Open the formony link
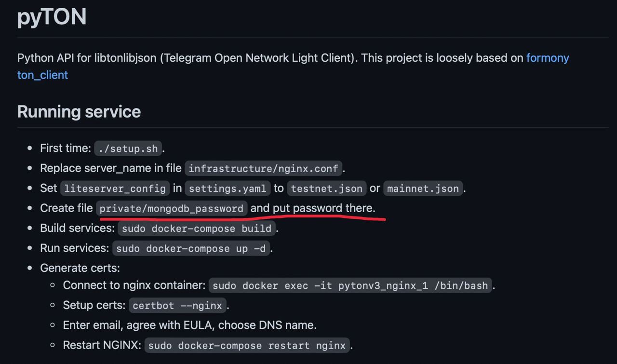This screenshot has width=617, height=364. click(548, 58)
